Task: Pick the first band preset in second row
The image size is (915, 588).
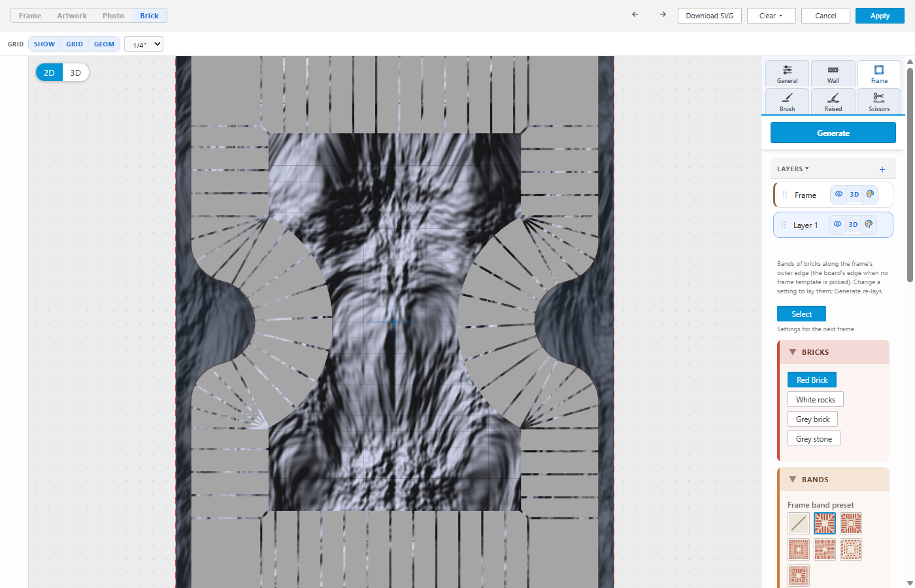Action: (799, 549)
